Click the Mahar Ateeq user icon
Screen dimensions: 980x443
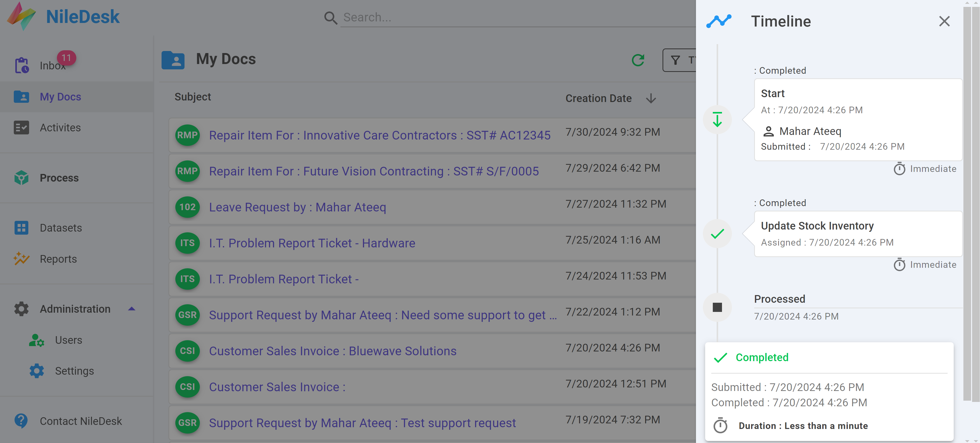click(768, 131)
